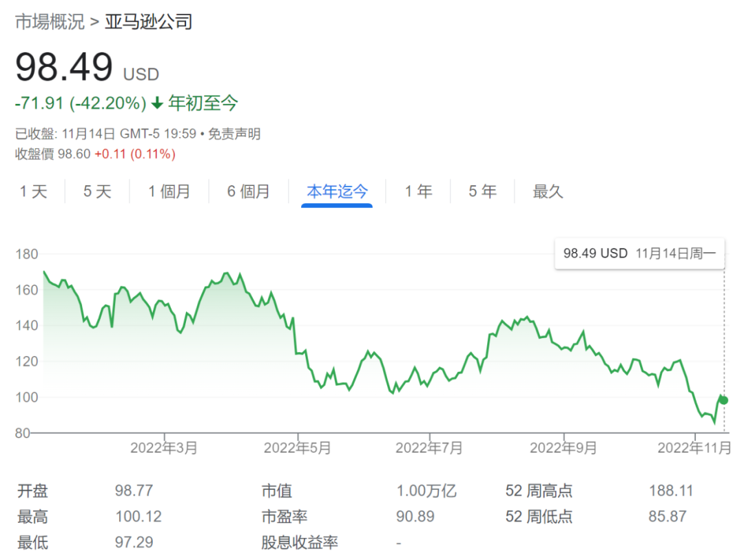Click the 亚马逊公司 company name

[x=149, y=22]
